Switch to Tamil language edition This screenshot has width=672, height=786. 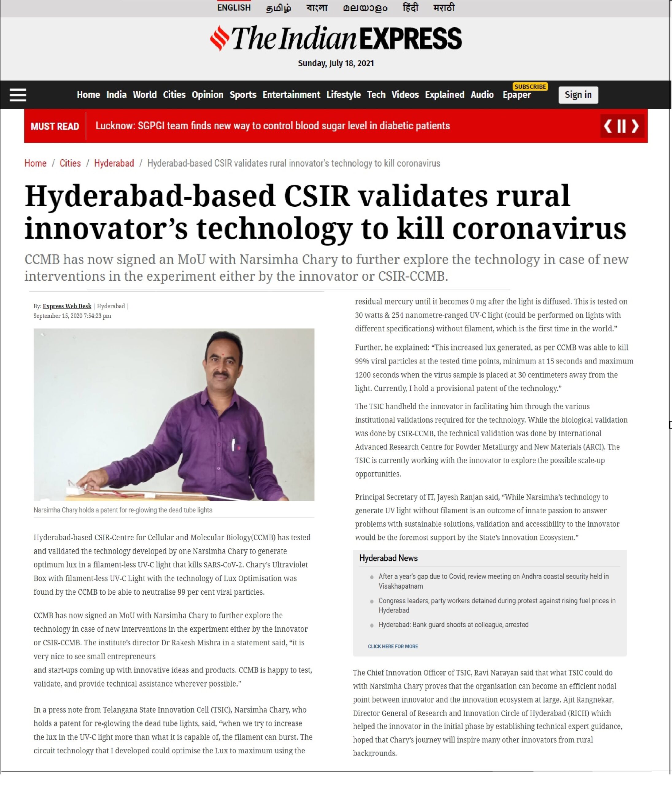pyautogui.click(x=279, y=8)
